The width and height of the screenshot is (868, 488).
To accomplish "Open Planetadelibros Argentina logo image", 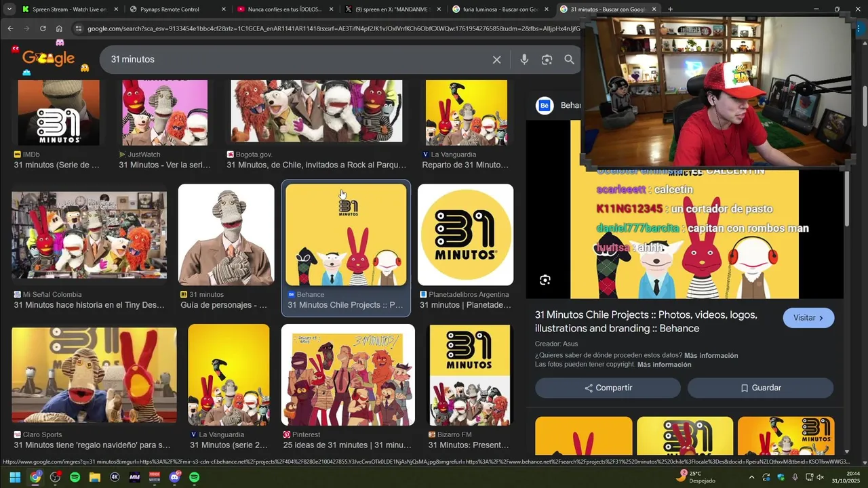I will [465, 235].
